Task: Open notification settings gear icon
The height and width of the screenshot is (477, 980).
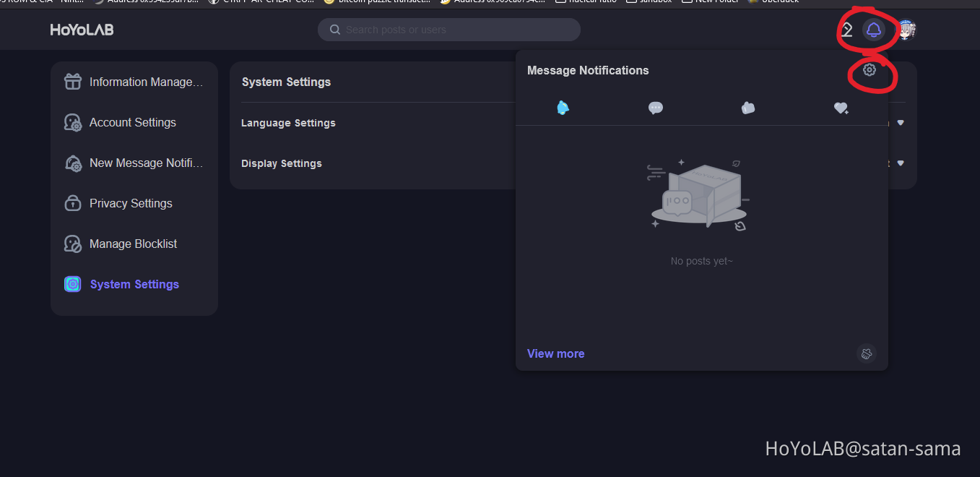Action: tap(870, 70)
